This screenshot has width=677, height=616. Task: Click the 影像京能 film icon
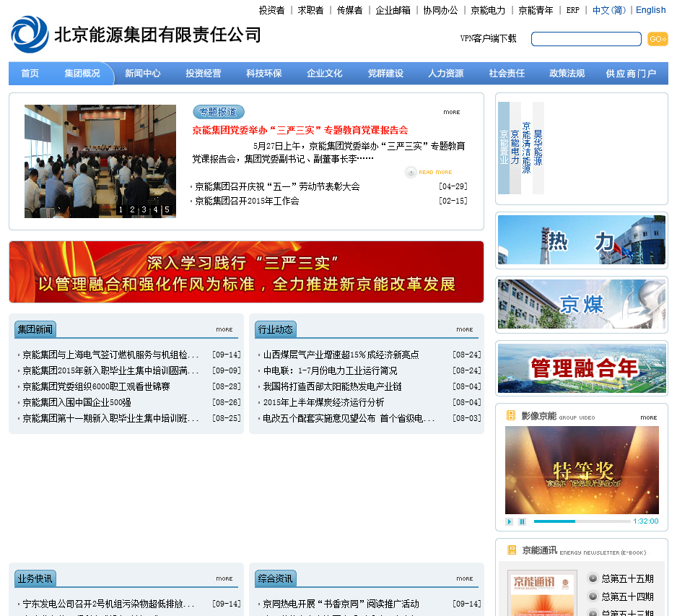511,415
